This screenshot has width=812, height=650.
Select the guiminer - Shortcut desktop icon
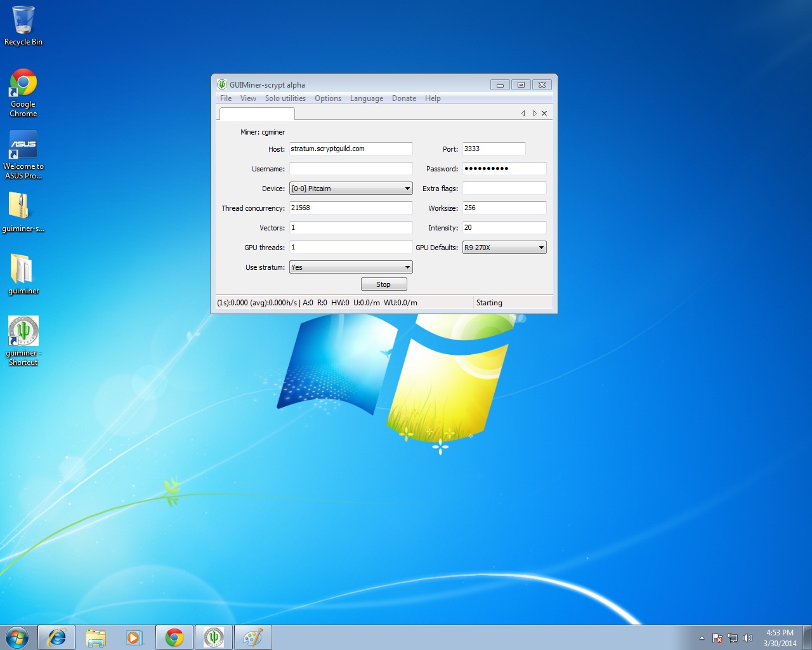(23, 342)
